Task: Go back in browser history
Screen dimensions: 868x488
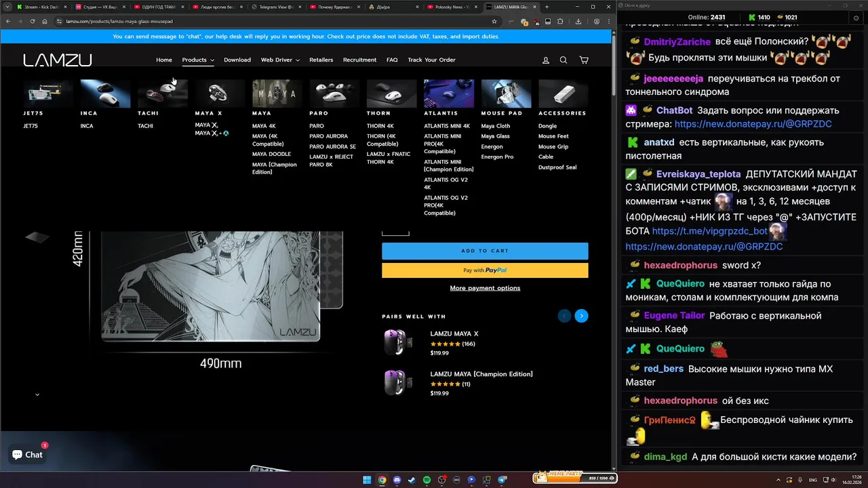Action: coord(9,21)
